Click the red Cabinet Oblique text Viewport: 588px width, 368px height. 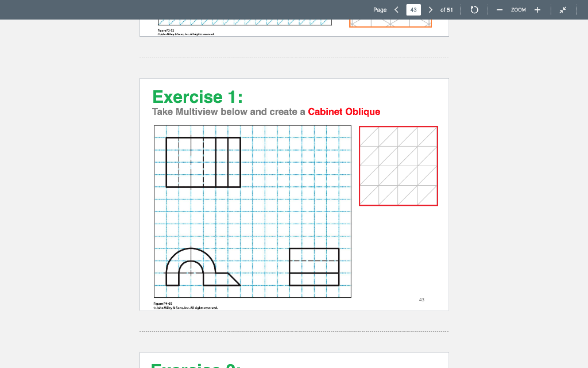pyautogui.click(x=343, y=112)
